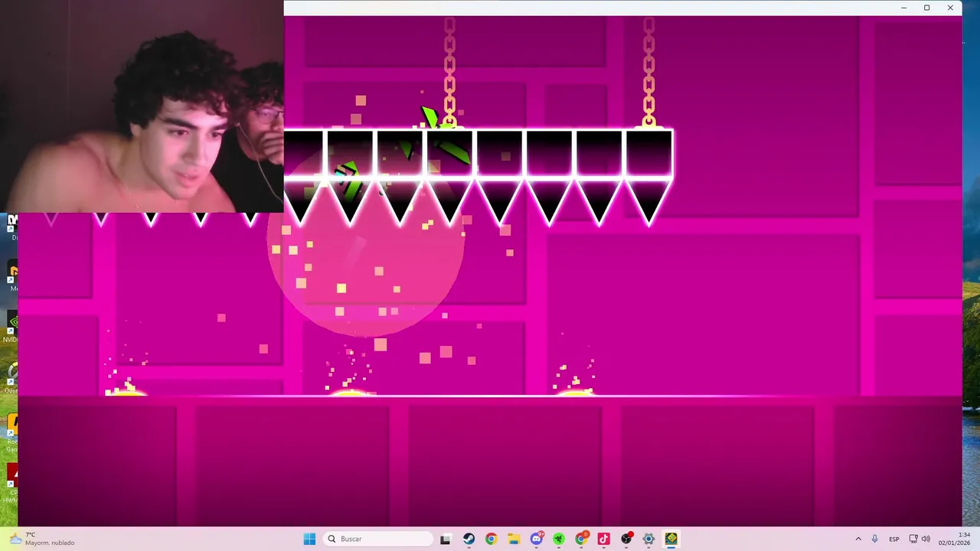Viewport: 980px width, 551px height.
Task: Maximize the Geometry Dash window
Action: coord(927,8)
